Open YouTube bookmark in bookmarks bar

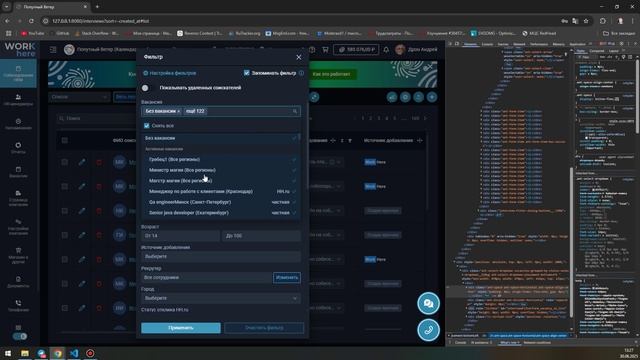(33, 33)
